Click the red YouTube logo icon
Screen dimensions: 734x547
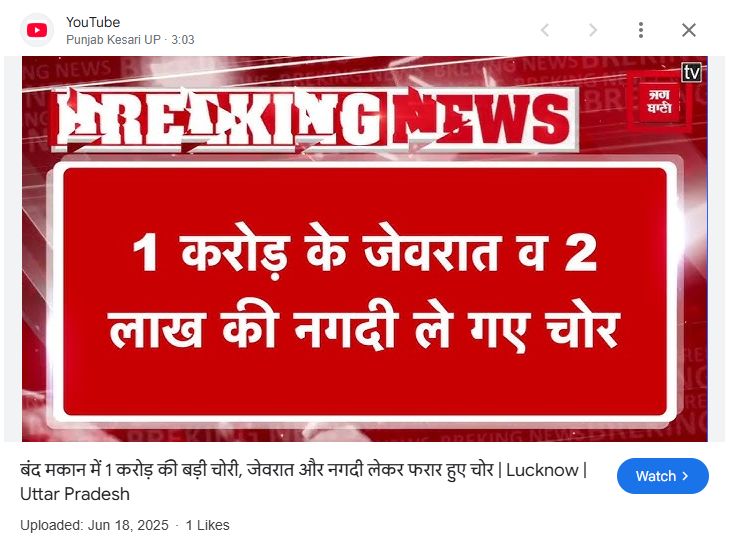37,30
